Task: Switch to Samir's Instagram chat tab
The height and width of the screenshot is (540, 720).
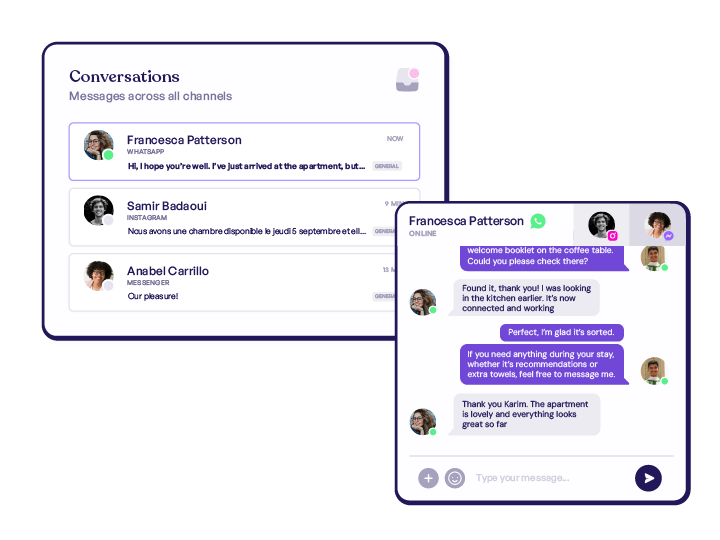Action: [x=602, y=225]
